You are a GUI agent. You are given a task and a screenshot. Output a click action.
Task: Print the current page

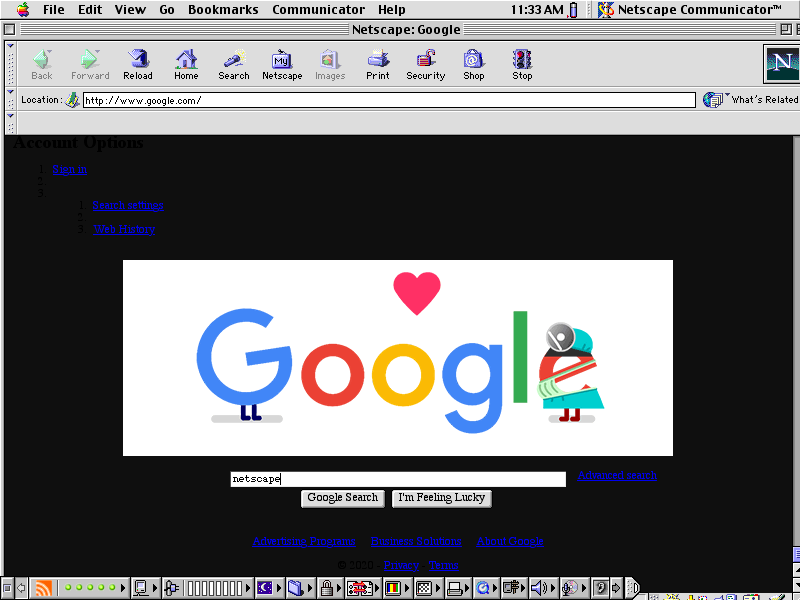click(x=378, y=65)
